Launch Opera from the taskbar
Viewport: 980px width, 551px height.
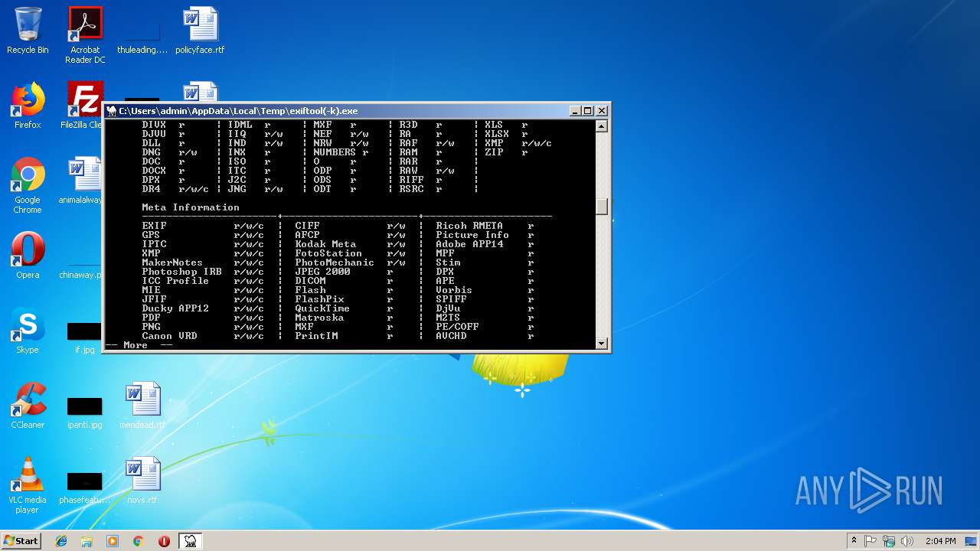coord(164,541)
